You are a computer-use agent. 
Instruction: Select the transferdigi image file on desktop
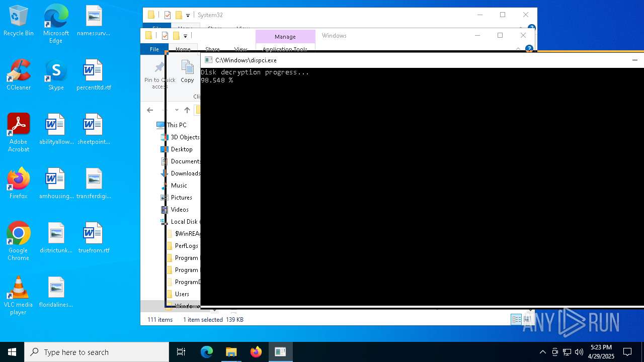(94, 184)
